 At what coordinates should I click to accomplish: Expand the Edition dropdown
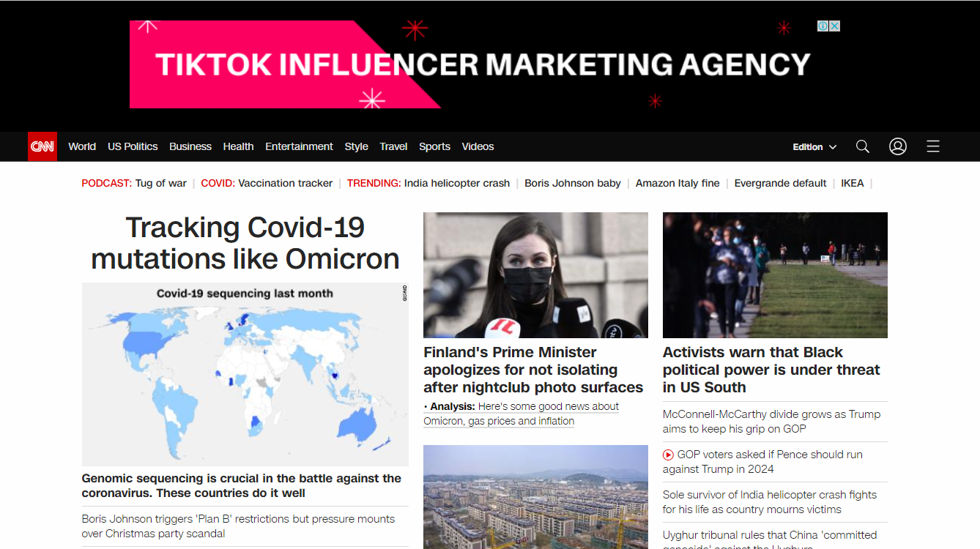(814, 147)
